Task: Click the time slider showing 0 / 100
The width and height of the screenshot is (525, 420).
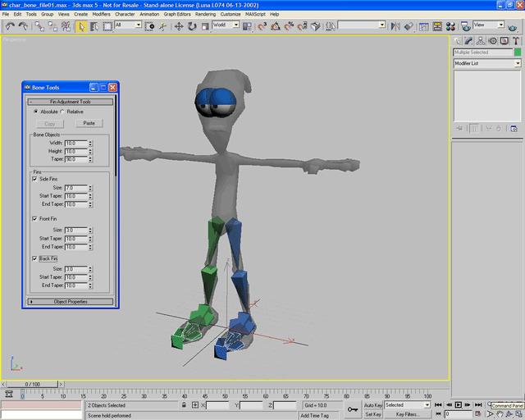Action: [x=33, y=384]
